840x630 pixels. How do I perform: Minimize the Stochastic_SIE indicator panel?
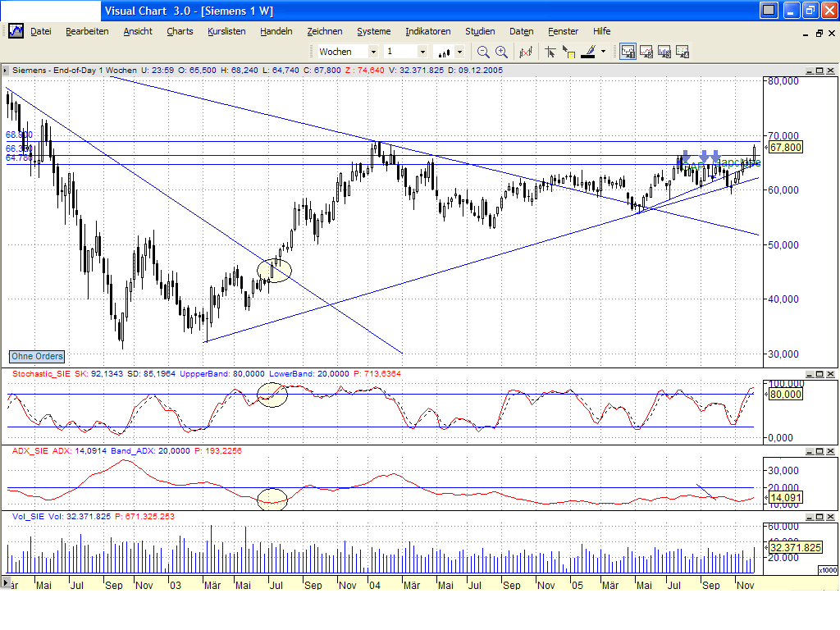[x=810, y=373]
